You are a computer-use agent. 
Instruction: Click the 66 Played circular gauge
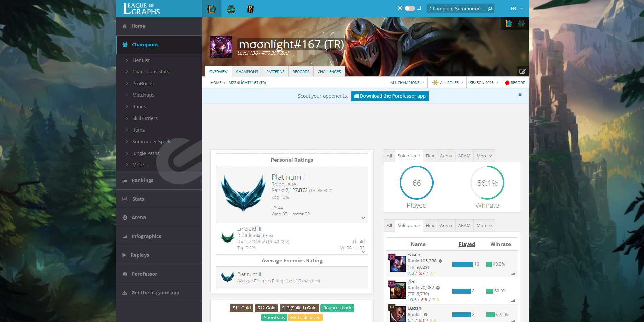coord(417,183)
